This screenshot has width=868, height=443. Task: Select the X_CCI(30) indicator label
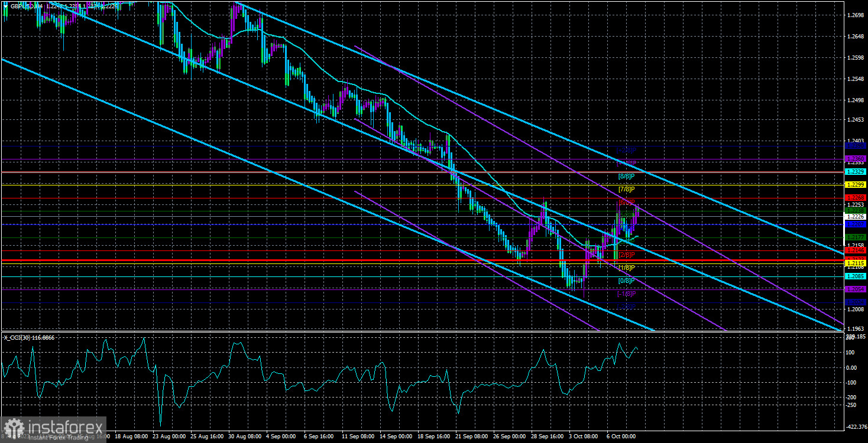pos(30,337)
